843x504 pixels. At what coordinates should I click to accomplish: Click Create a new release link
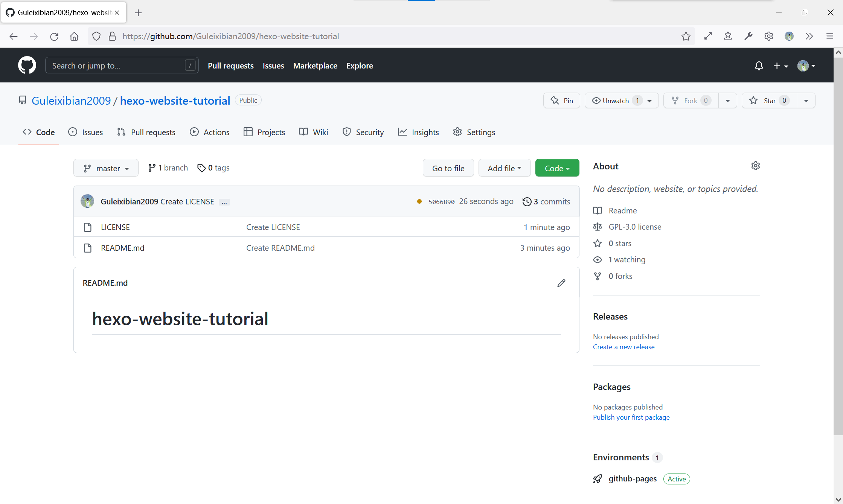tap(623, 347)
